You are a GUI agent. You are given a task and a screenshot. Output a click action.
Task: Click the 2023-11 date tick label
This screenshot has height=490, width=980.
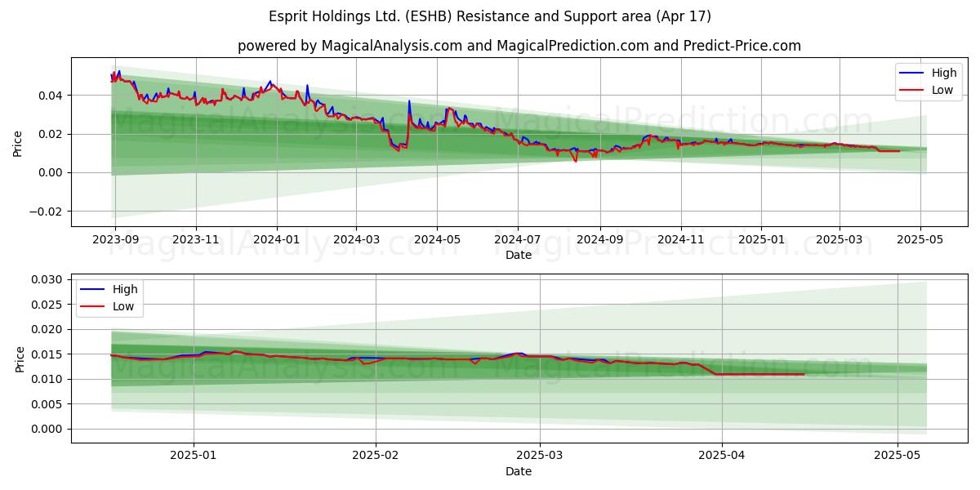(196, 239)
